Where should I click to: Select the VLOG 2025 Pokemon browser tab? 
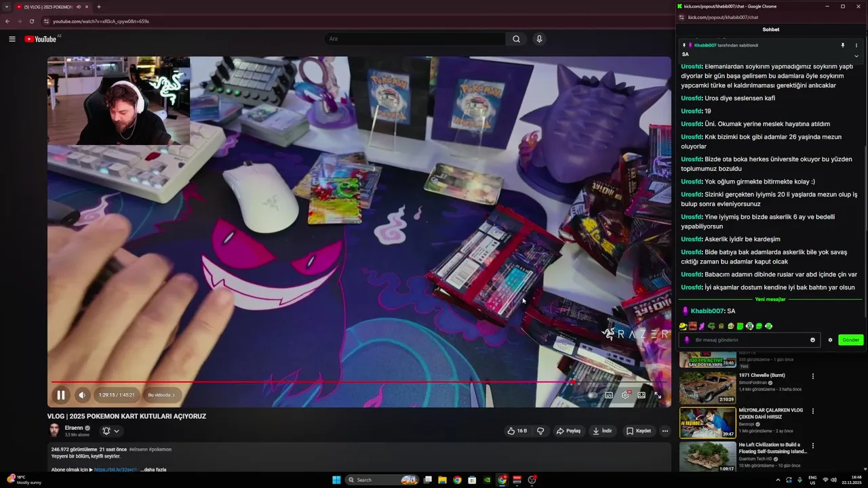[x=53, y=7]
